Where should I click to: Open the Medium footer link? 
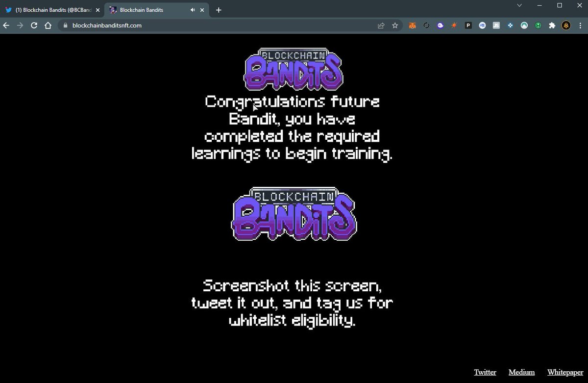[x=521, y=372]
